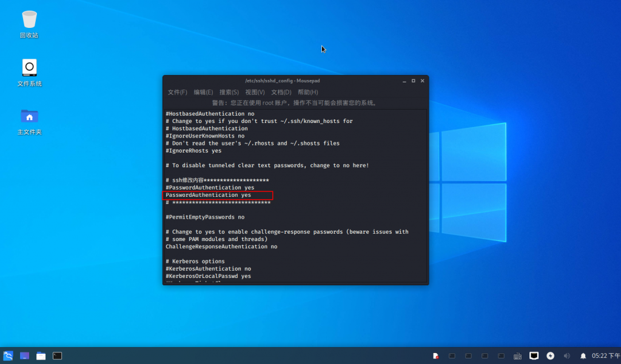The height and width of the screenshot is (364, 621).
Task: Click the line "# Don't read the user's ~/.rhosts"
Action: coord(253,143)
